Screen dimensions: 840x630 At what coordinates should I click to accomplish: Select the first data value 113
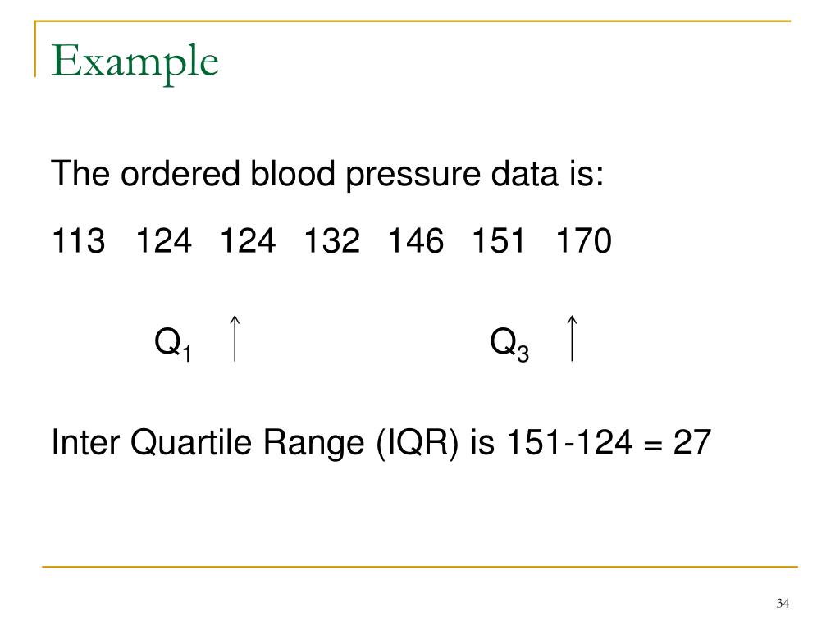tap(78, 240)
